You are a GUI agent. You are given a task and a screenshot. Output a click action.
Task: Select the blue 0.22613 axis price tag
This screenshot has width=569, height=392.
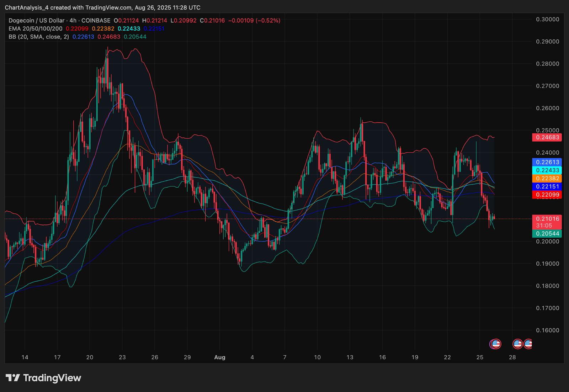[547, 162]
